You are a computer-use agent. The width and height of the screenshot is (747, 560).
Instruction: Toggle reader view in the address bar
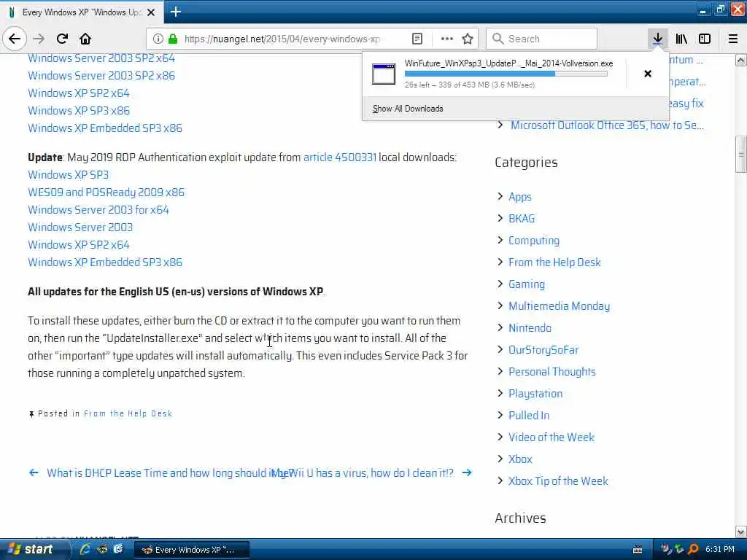[417, 39]
